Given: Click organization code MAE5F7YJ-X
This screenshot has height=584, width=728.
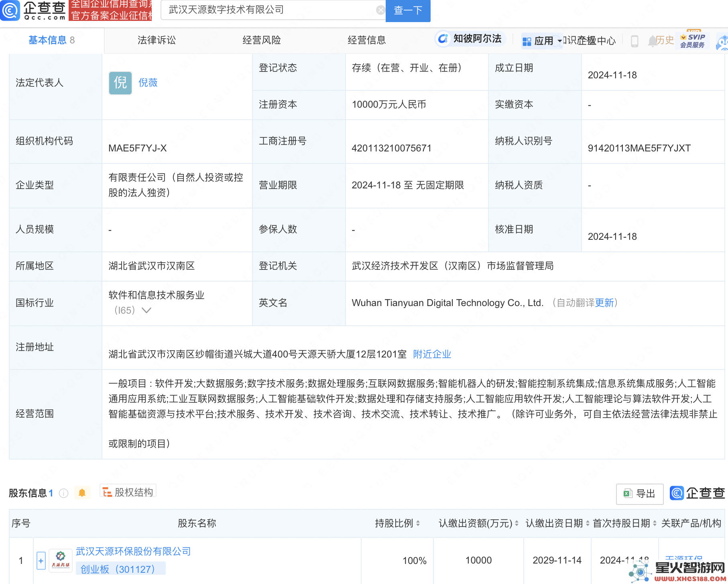Looking at the screenshot, I should (138, 148).
